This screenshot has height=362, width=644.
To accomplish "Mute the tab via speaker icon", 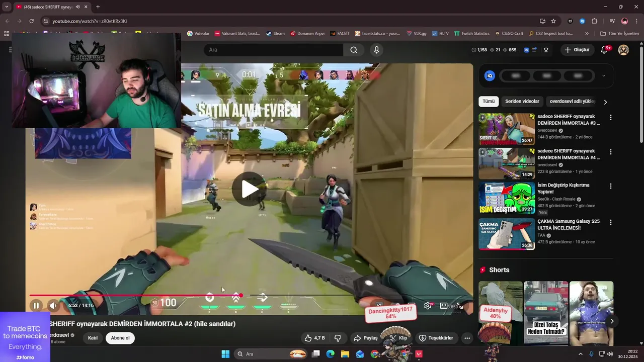I will (77, 7).
